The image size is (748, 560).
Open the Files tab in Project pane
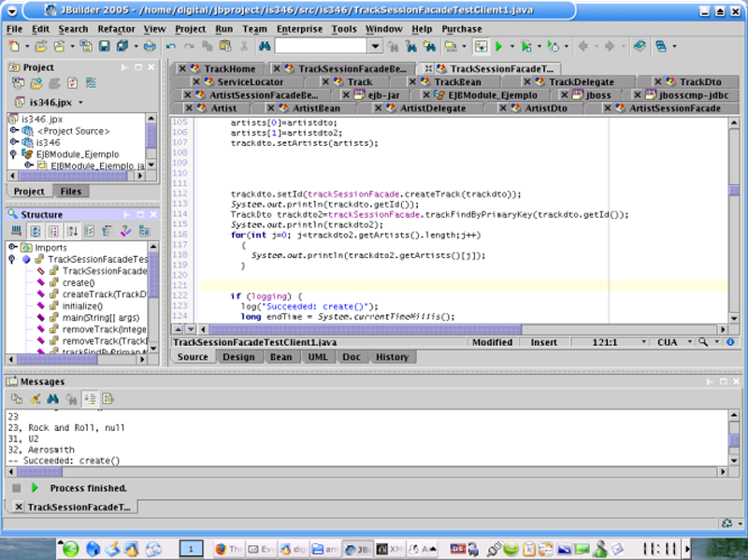coord(70,192)
